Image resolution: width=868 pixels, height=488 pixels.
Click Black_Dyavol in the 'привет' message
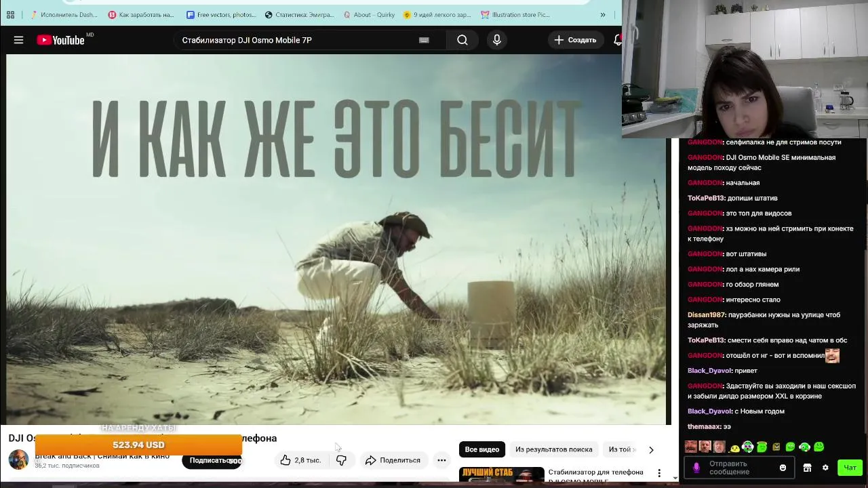point(709,371)
